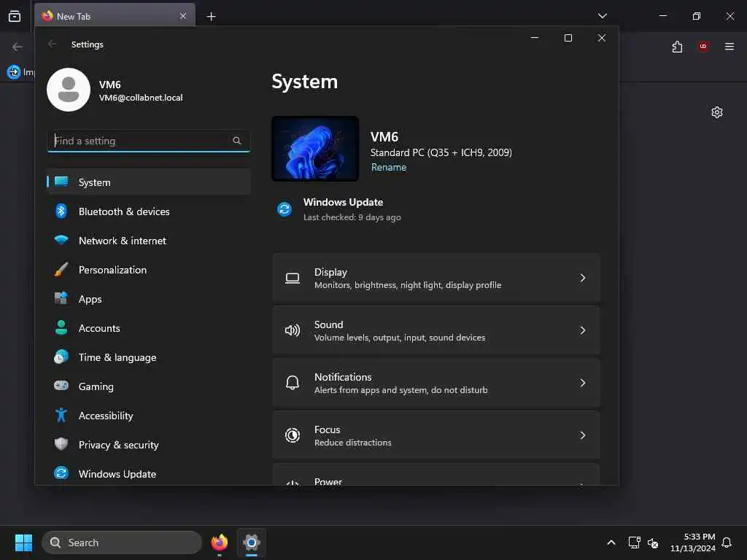Click the Focus circle icon
This screenshot has width=747, height=560.
tap(293, 435)
